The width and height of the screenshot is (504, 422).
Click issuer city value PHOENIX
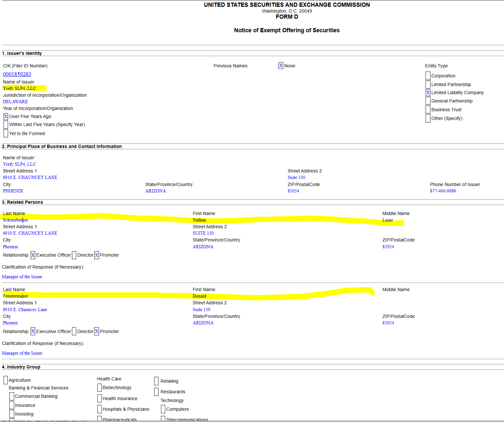pos(13,191)
